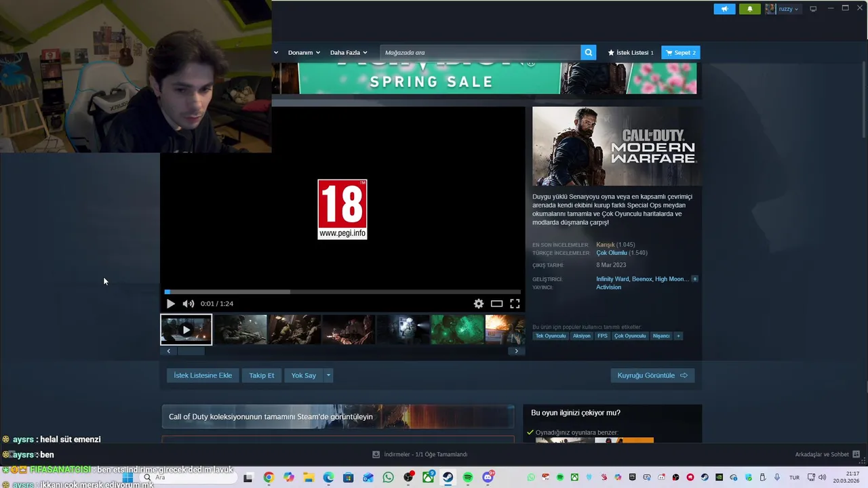Open the large WhatsApp taskbar icon
The image size is (868, 488).
[388, 478]
